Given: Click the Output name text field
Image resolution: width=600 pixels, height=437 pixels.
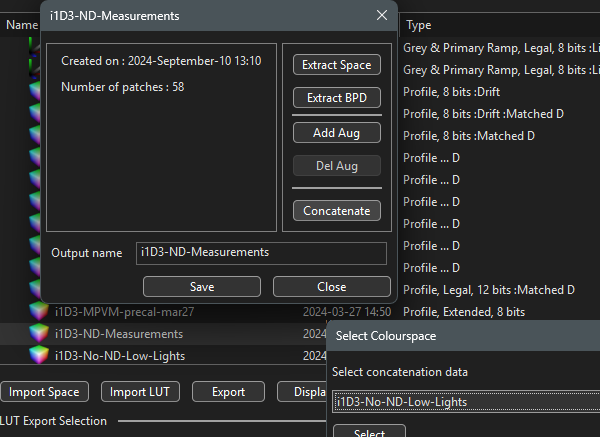Looking at the screenshot, I should tap(261, 253).
